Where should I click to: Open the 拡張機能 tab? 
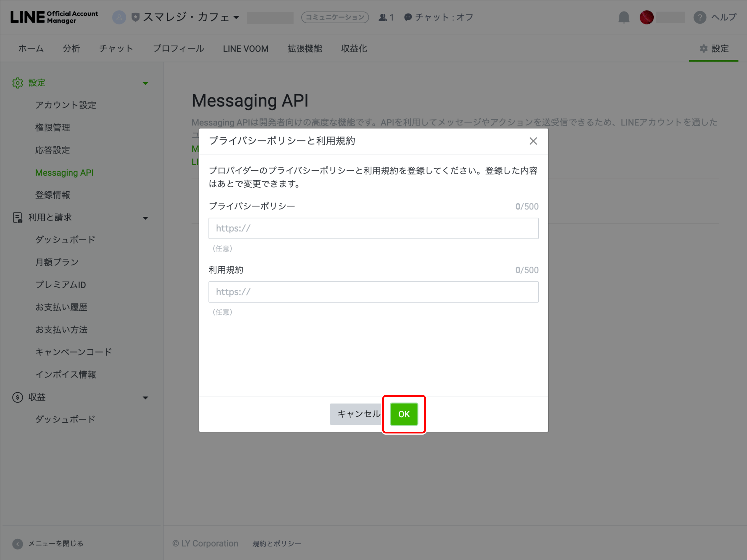(x=305, y=49)
